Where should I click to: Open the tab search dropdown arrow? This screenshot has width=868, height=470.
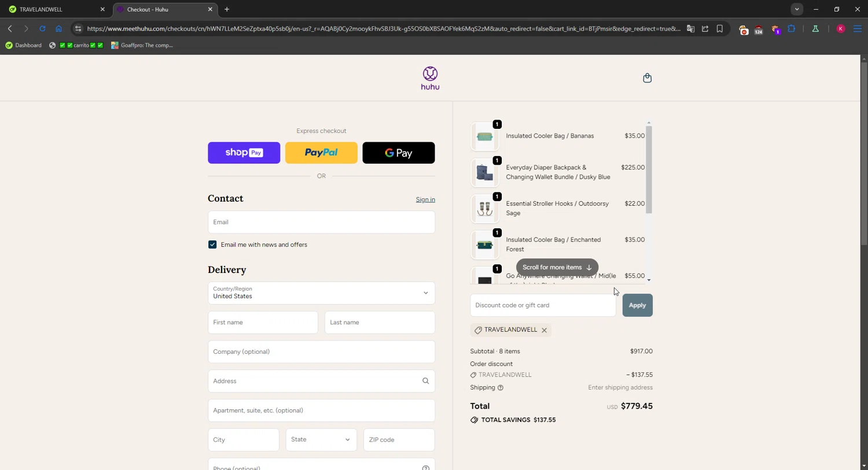click(x=797, y=9)
